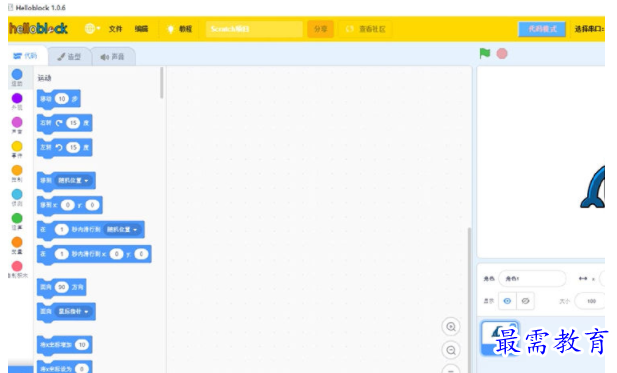Screen dimensions: 617x373
Task: Open the 编辑 edit menu
Action: [141, 29]
